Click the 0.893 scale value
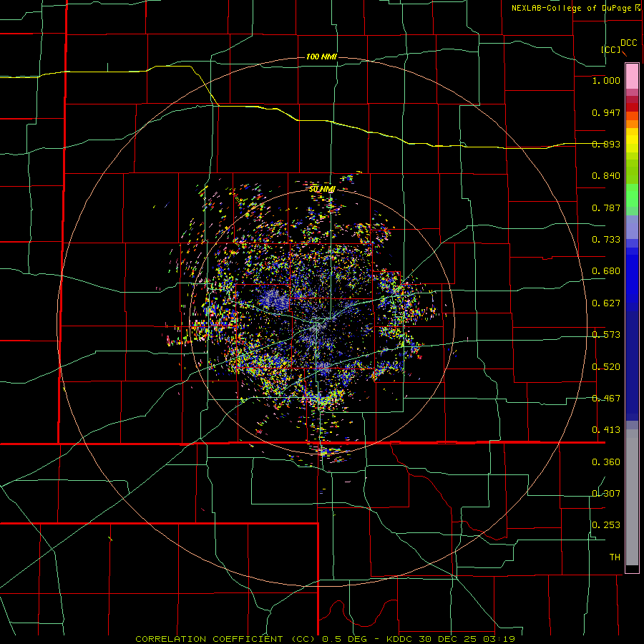Image resolution: width=644 pixels, height=644 pixels. (606, 144)
